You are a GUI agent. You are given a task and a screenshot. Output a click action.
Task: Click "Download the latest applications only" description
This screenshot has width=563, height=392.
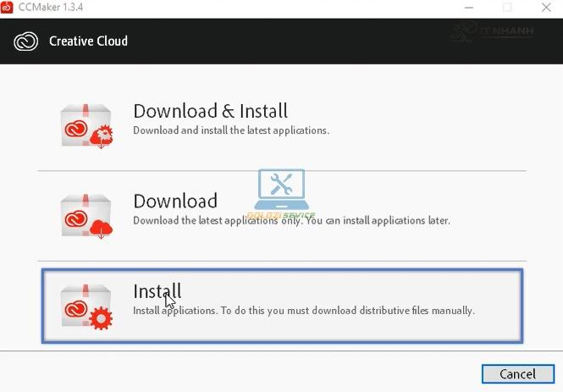click(x=291, y=220)
